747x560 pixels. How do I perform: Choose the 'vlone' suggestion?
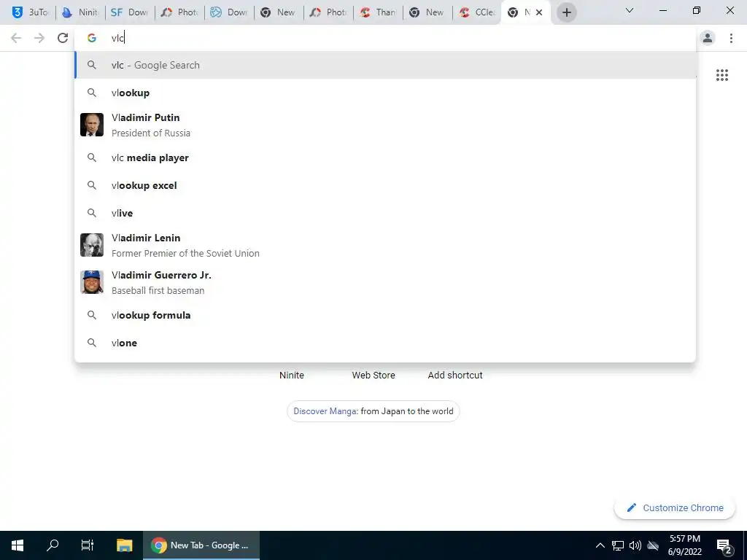(x=385, y=343)
